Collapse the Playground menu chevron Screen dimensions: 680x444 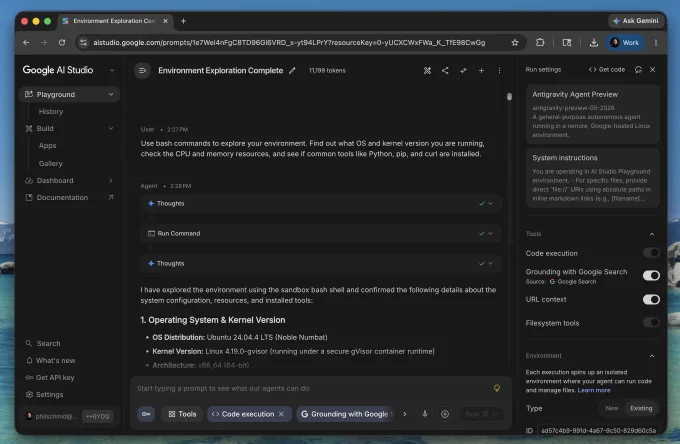tap(111, 94)
